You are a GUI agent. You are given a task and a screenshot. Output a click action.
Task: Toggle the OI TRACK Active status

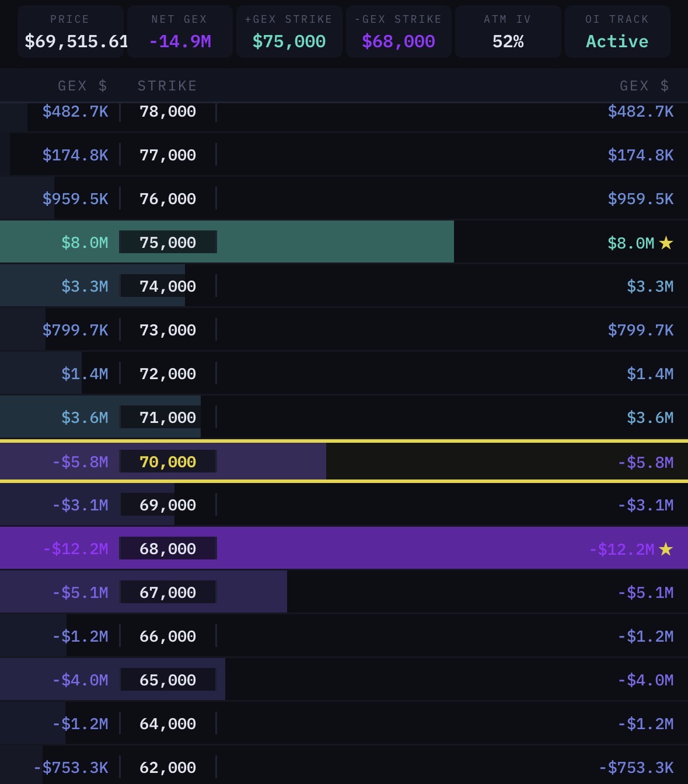click(x=617, y=41)
